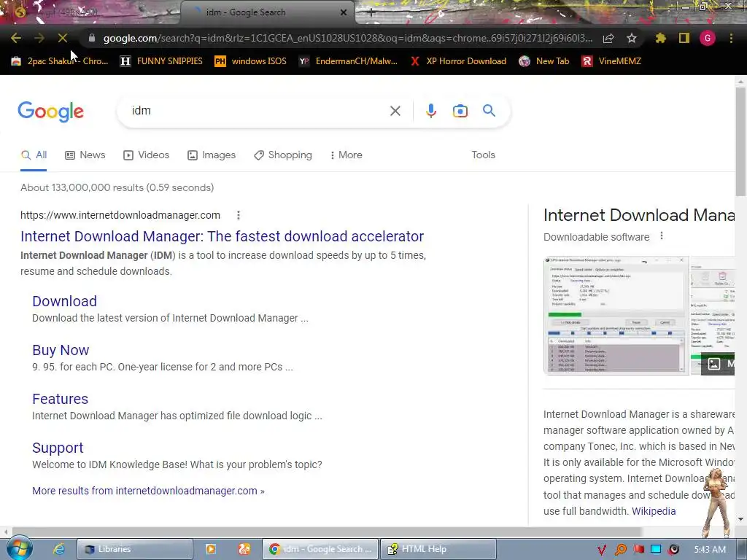Start voice search with microphone icon

[430, 111]
